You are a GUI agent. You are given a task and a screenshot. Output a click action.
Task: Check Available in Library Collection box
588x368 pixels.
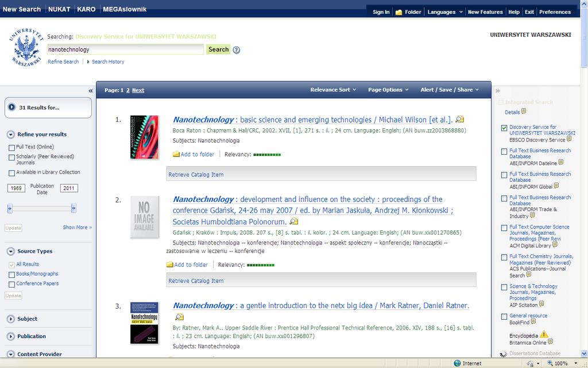(x=11, y=173)
